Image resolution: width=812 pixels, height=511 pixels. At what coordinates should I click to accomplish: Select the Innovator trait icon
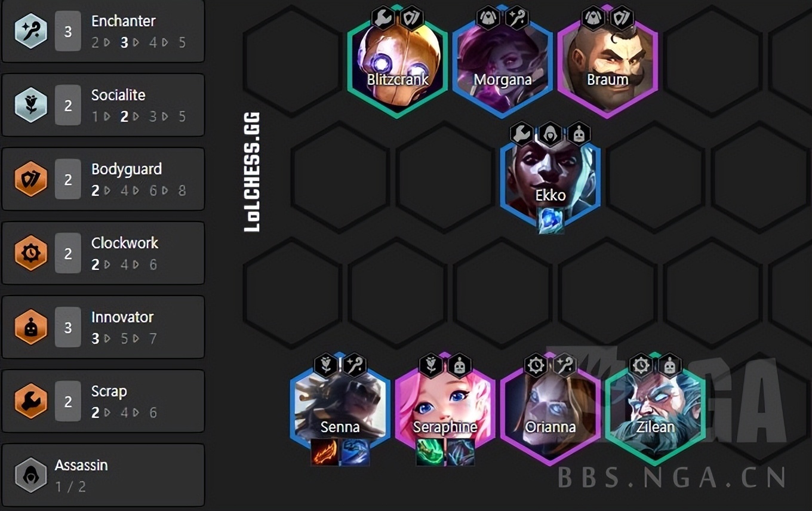[x=30, y=328]
